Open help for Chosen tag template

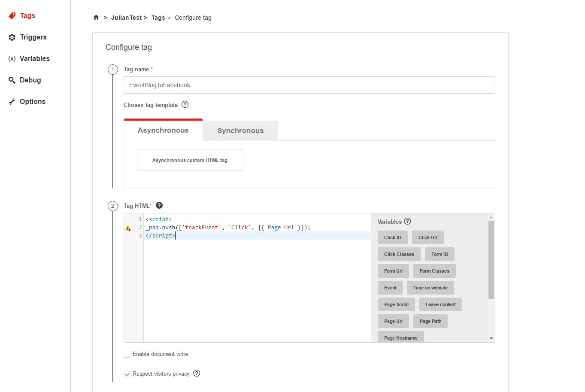(185, 104)
